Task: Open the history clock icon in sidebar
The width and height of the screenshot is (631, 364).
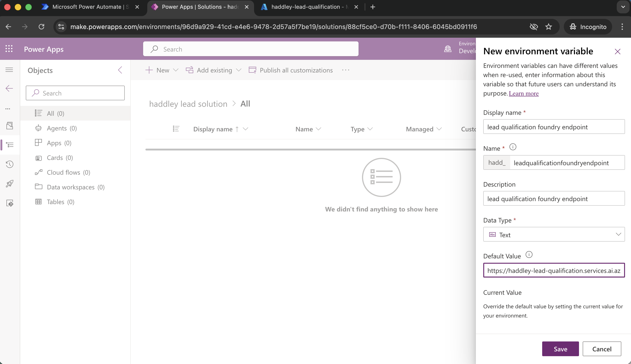Action: point(10,164)
